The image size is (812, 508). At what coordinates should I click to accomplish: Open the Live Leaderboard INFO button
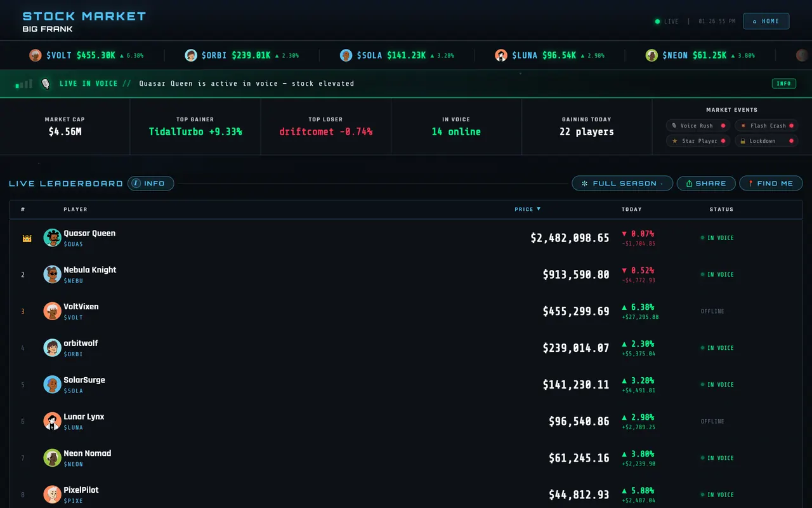150,184
